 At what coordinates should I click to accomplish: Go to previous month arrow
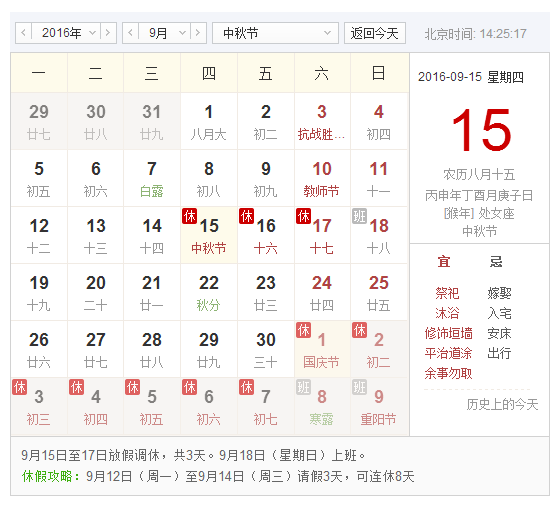pyautogui.click(x=130, y=33)
